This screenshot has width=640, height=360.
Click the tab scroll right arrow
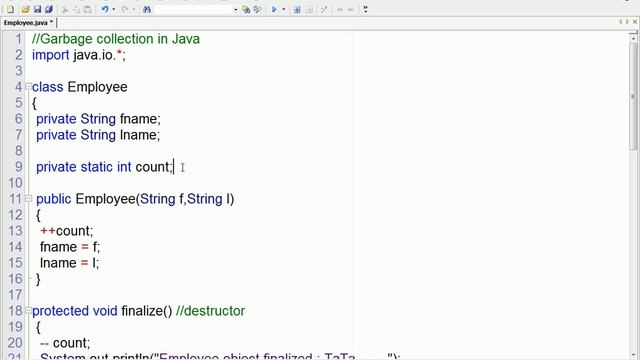point(627,22)
